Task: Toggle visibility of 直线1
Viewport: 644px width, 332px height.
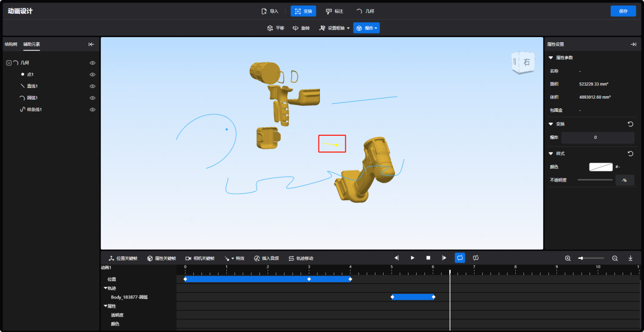Action: (x=93, y=86)
